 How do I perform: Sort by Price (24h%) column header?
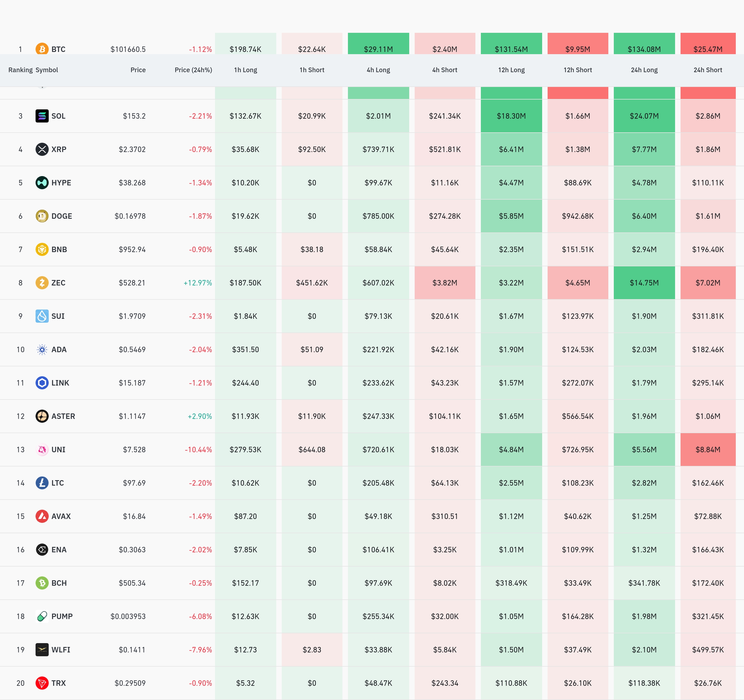click(193, 70)
